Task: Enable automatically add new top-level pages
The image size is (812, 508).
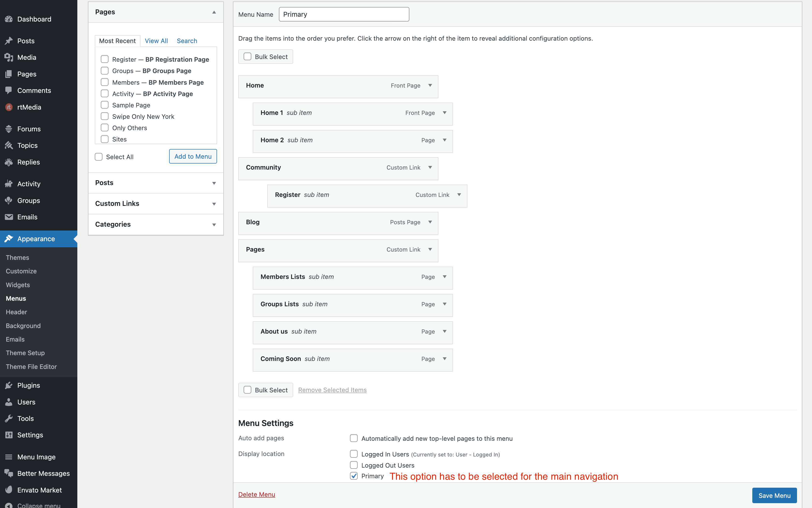Action: [x=354, y=438]
